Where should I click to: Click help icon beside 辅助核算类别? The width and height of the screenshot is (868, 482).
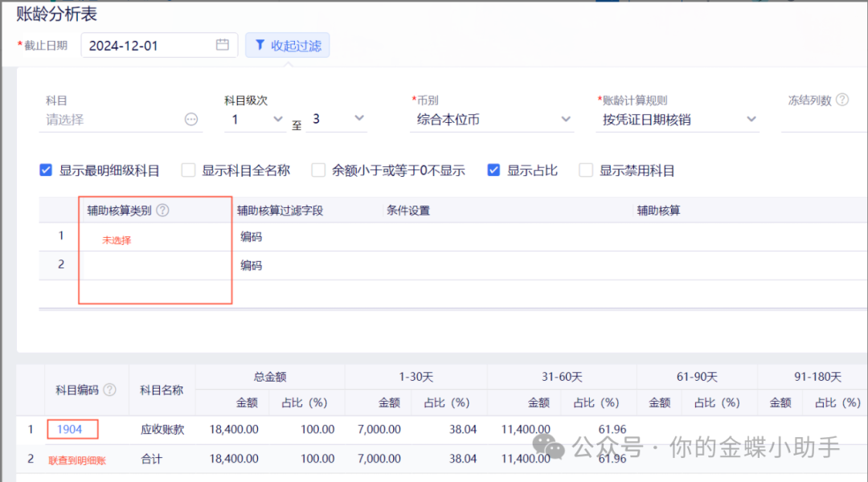click(x=162, y=210)
